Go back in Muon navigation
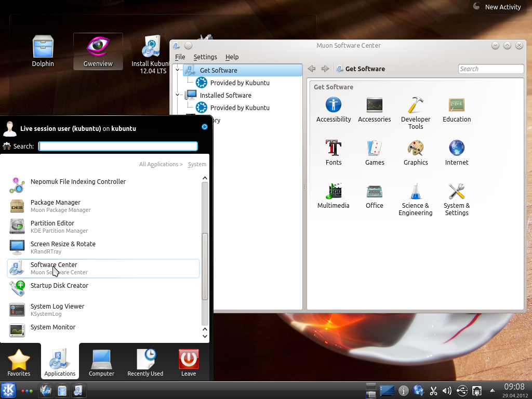 click(x=312, y=69)
